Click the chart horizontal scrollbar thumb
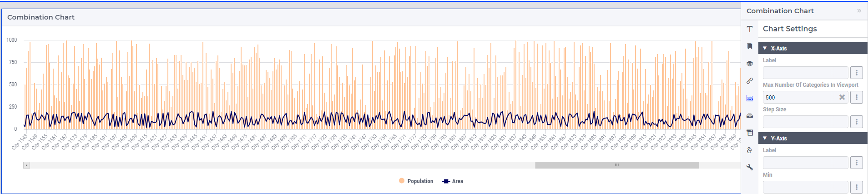The height and width of the screenshot is (194, 868). [x=617, y=165]
